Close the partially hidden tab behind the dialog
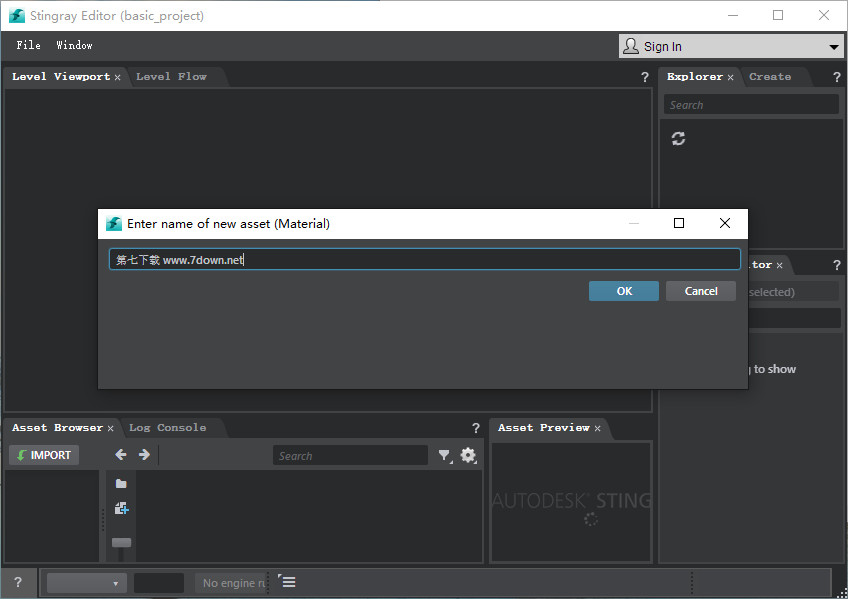Viewport: 848px width, 599px height. [779, 265]
